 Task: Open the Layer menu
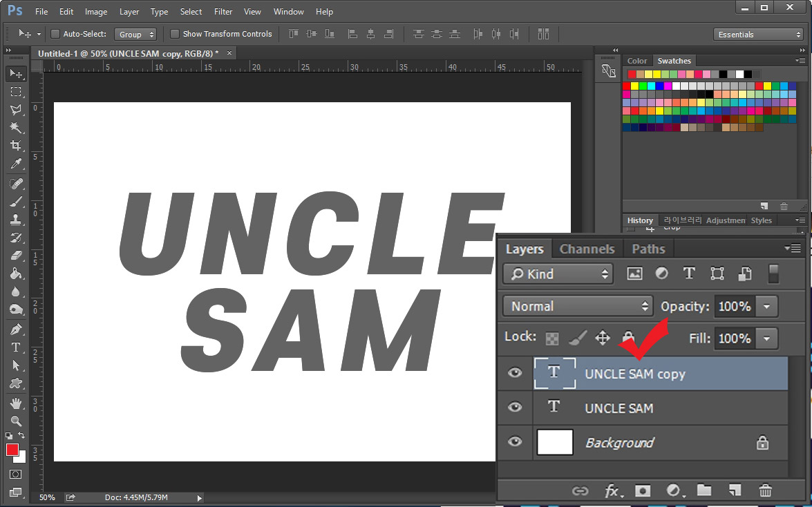pos(129,11)
